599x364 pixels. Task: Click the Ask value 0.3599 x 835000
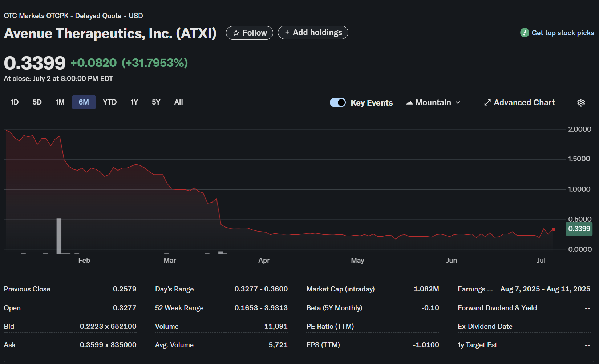[x=108, y=345]
